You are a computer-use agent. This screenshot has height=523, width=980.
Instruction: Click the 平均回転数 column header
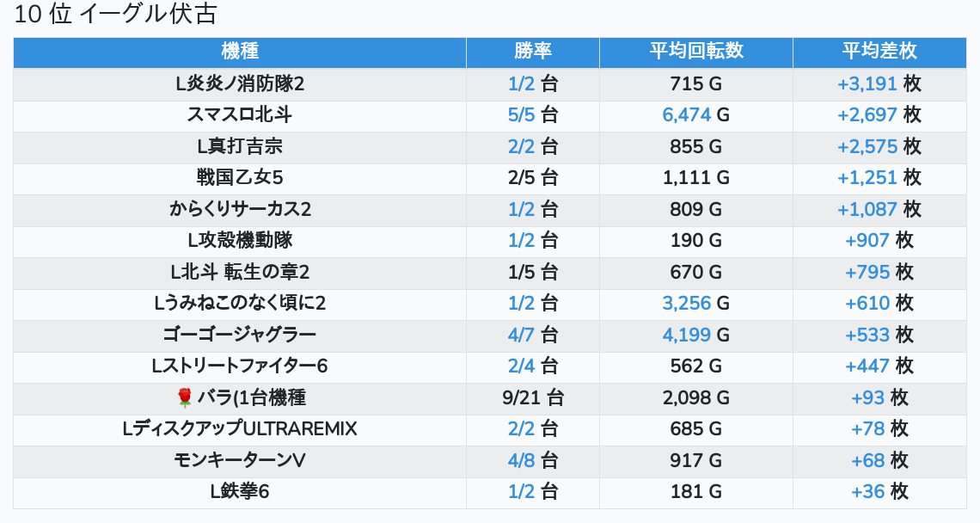click(695, 52)
